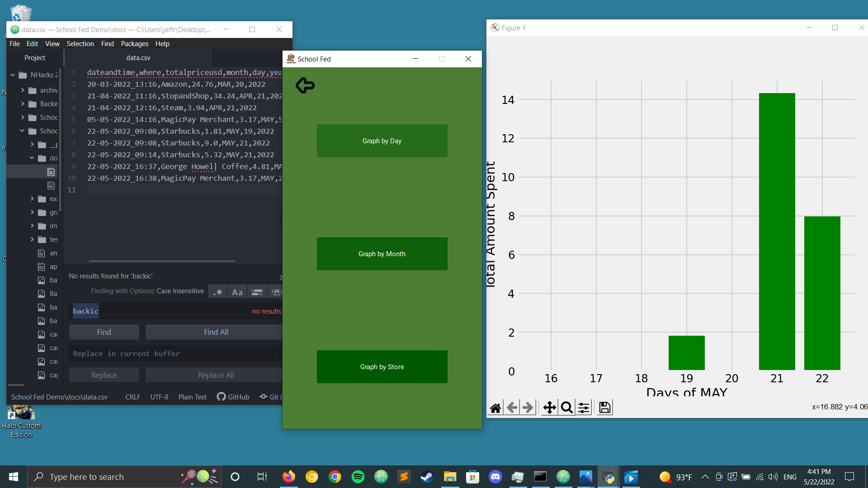Viewport: 868px width, 488px height.
Task: Toggle the Match Case Aa option
Action: click(x=237, y=292)
